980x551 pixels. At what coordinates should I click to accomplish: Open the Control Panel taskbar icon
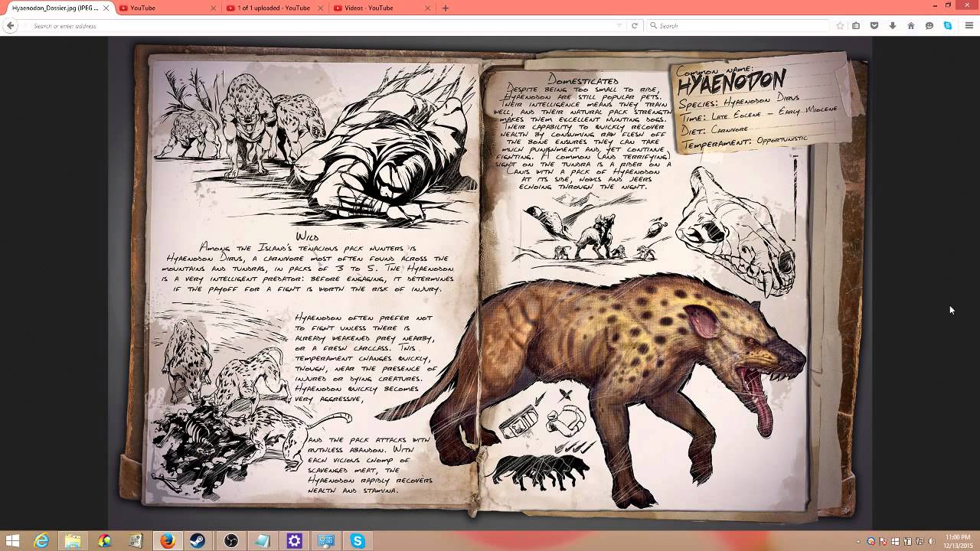click(325, 541)
